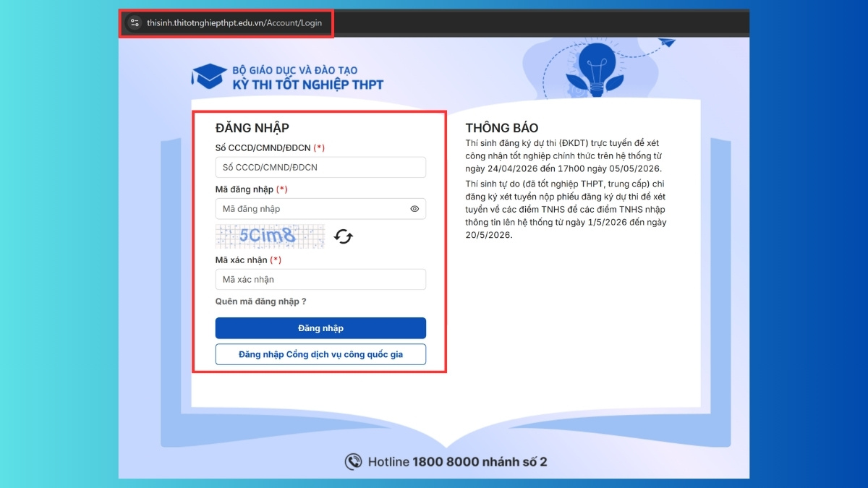Viewport: 868px width, 488px height.
Task: Click Đăng nhập Cổng dịch vụ công quốc gia
Action: [320, 354]
